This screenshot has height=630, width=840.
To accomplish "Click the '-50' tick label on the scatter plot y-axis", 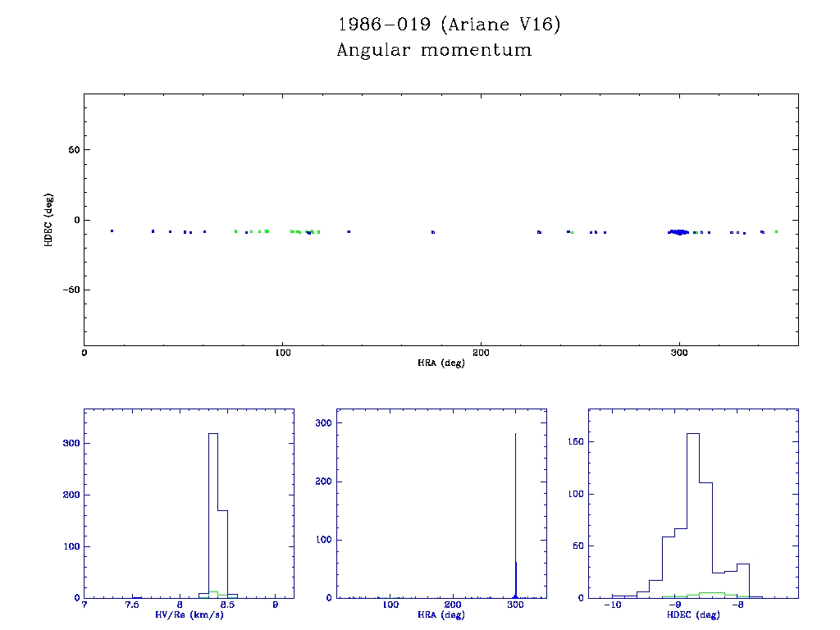I will 68,290.
